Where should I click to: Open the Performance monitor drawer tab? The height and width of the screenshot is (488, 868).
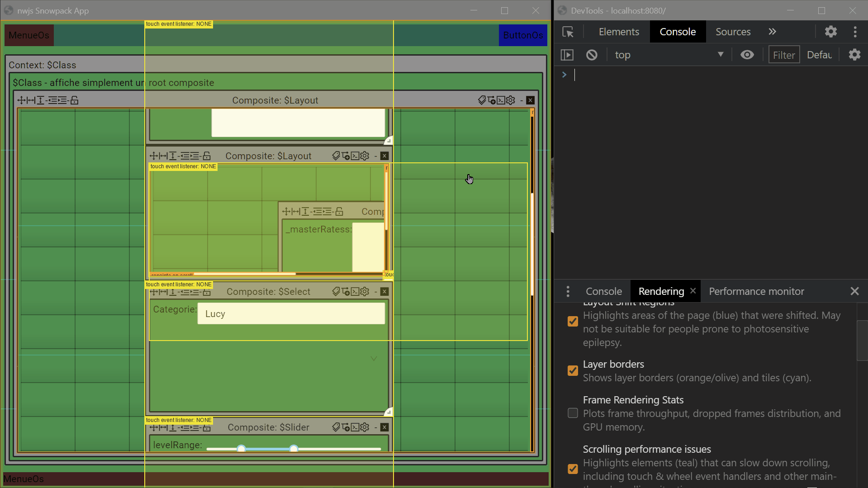[x=756, y=291]
